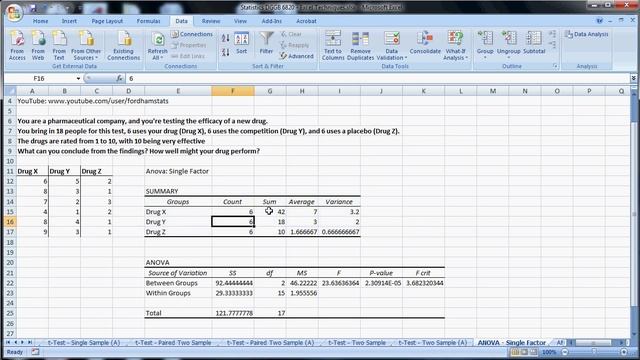This screenshot has width=640, height=360.
Task: Switch to Normal view in status bar
Action: [x=516, y=352]
